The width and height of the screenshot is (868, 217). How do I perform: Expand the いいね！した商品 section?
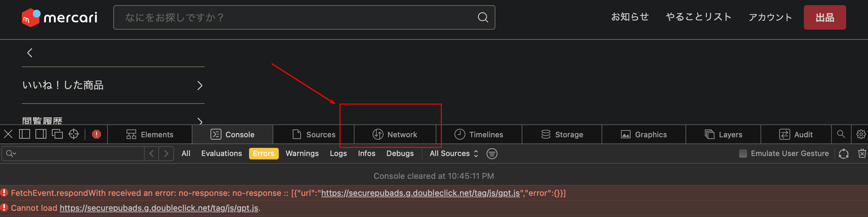coord(113,85)
